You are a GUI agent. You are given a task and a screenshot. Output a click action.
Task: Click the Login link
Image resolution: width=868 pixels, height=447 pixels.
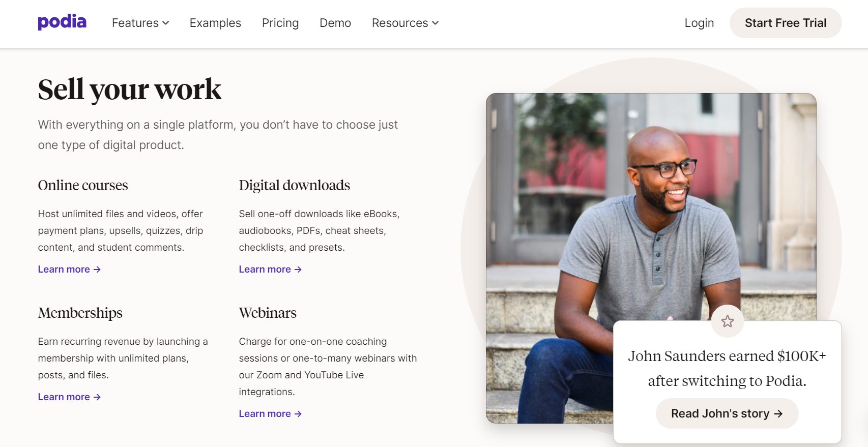pyautogui.click(x=699, y=23)
